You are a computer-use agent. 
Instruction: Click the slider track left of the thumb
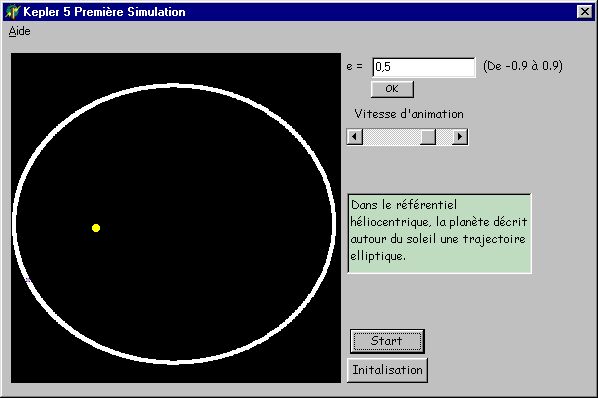(391, 136)
